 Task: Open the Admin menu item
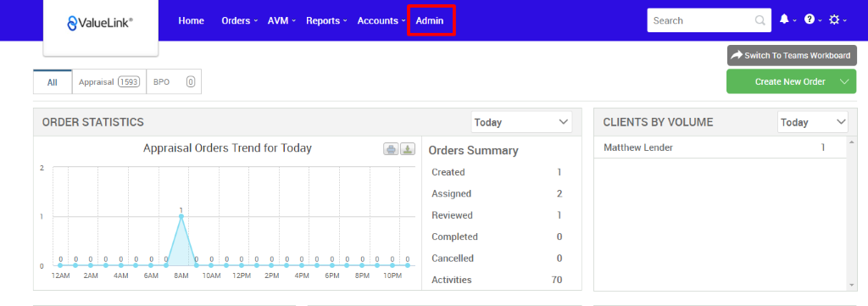(430, 20)
